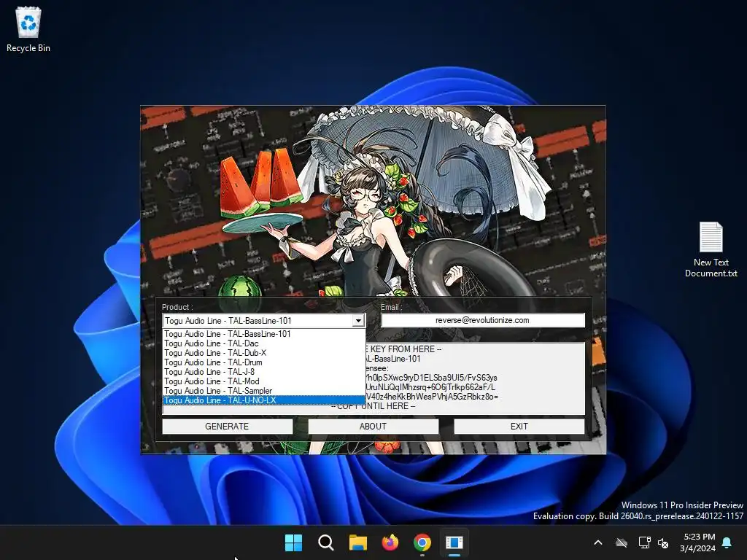The height and width of the screenshot is (560, 747).
Task: Click the muted volume tray icon
Action: 662,542
